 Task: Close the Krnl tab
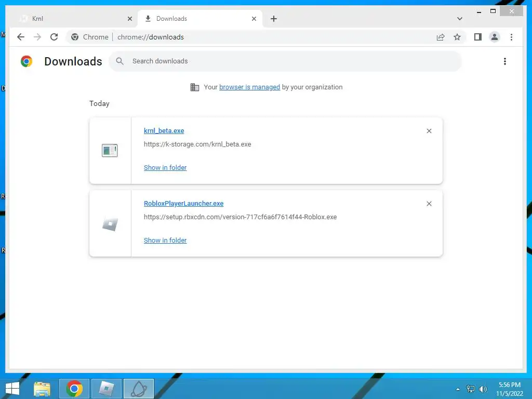click(129, 19)
